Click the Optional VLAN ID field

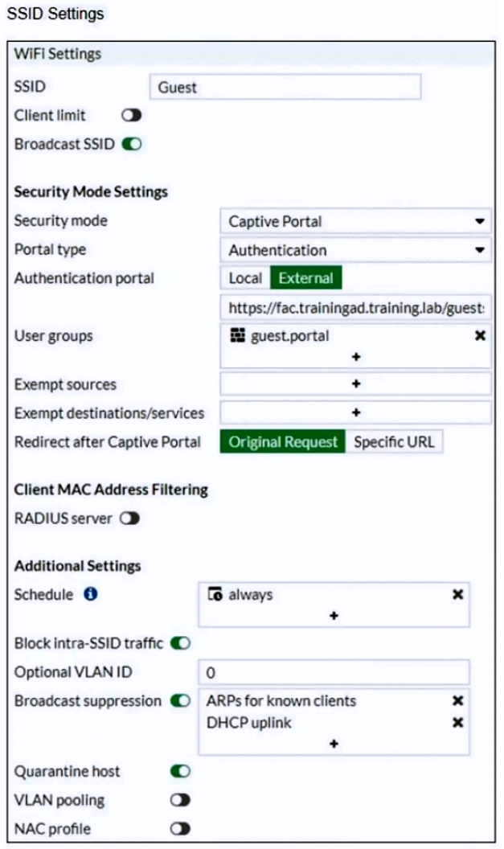333,673
